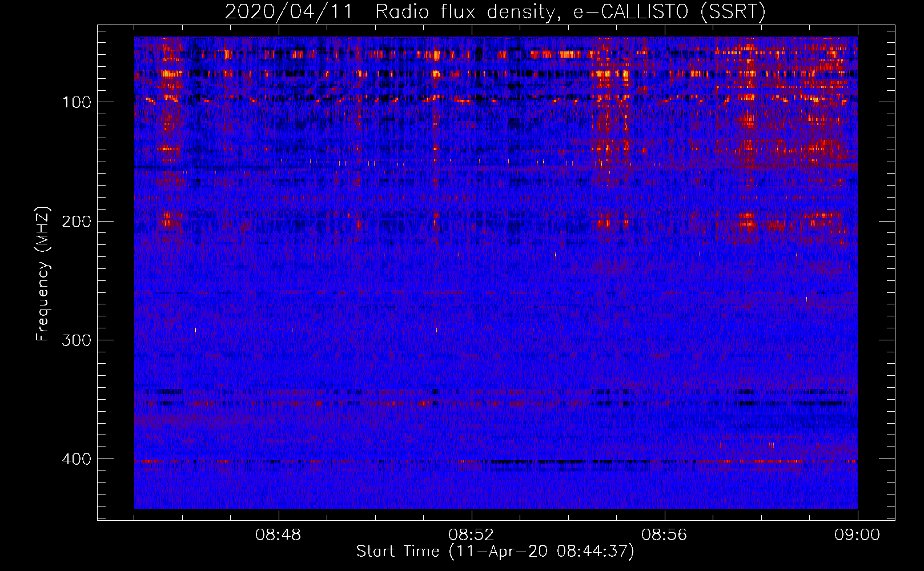Click the 400 frequency tick label
This screenshot has width=924, height=571.
pos(77,459)
